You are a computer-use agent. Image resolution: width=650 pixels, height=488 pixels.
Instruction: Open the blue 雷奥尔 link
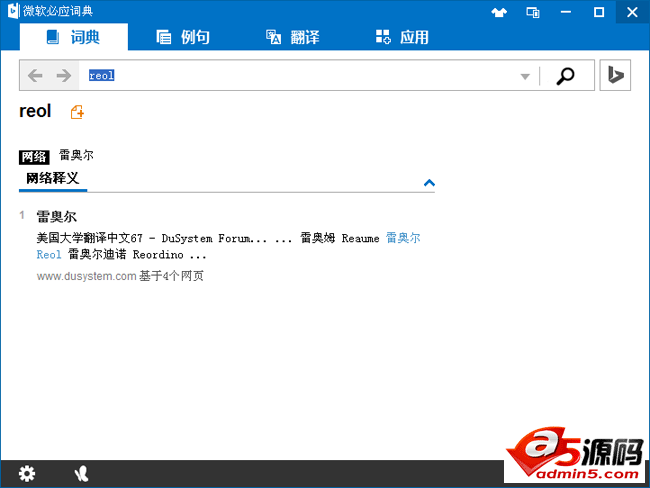403,238
